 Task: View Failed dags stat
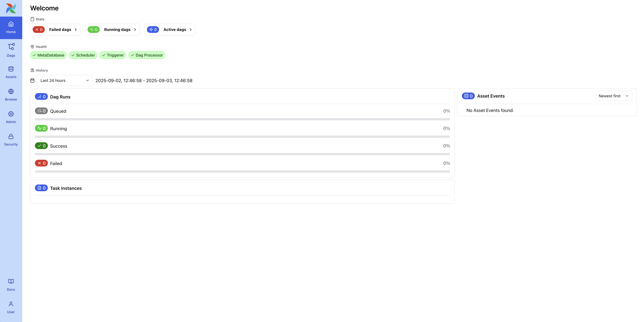[x=55, y=30]
